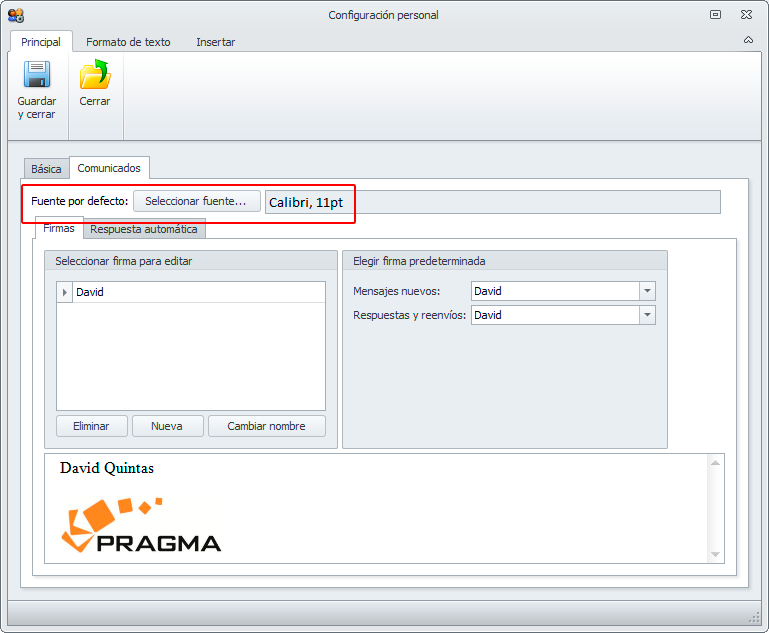Click the Cambiar nombre button

(x=267, y=426)
